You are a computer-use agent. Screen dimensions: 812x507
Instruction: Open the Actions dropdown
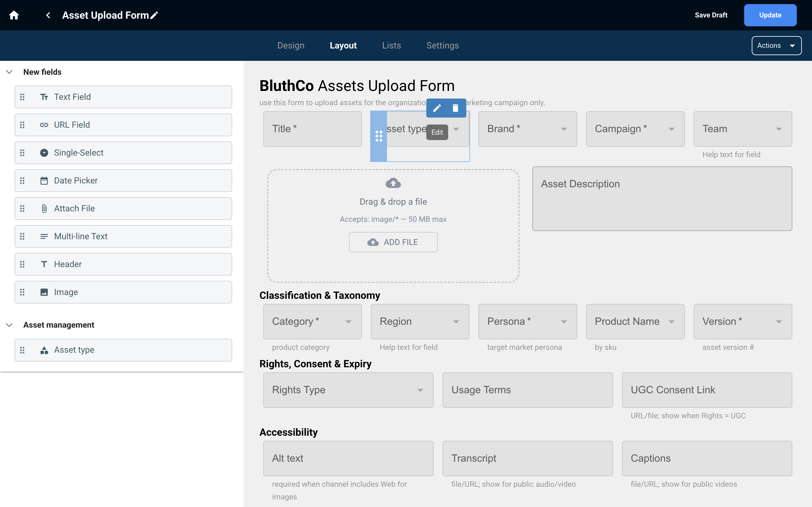pyautogui.click(x=776, y=46)
